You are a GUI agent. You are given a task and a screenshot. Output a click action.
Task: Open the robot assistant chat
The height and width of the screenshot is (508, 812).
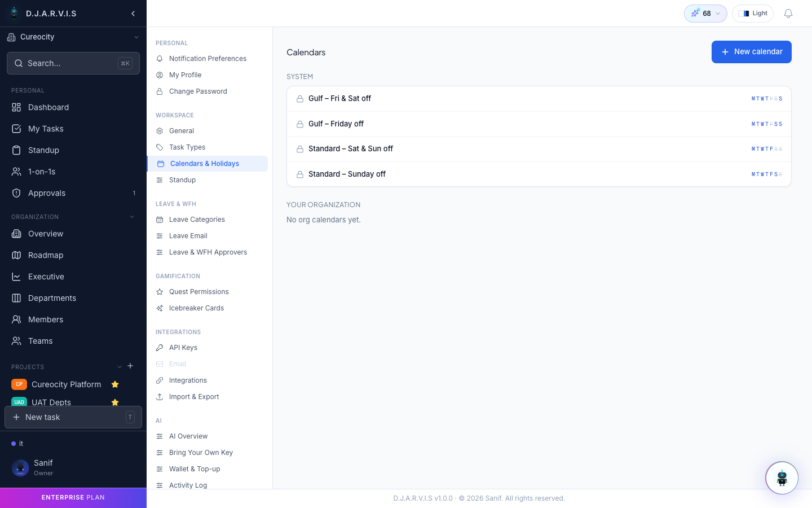pyautogui.click(x=782, y=478)
